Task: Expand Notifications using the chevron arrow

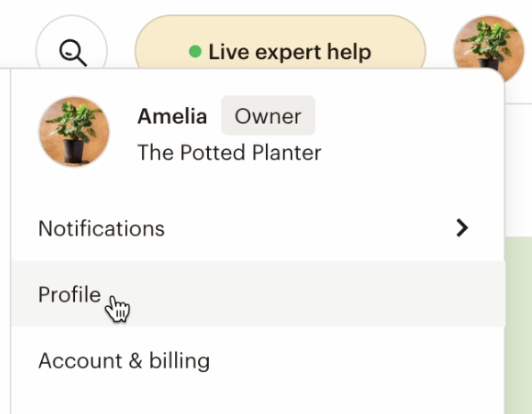Action: tap(462, 228)
